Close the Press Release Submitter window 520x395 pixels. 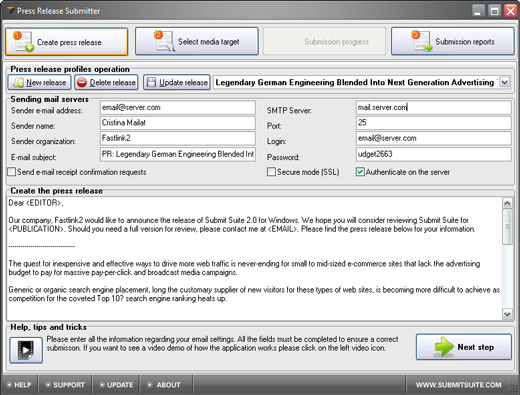coord(511,11)
